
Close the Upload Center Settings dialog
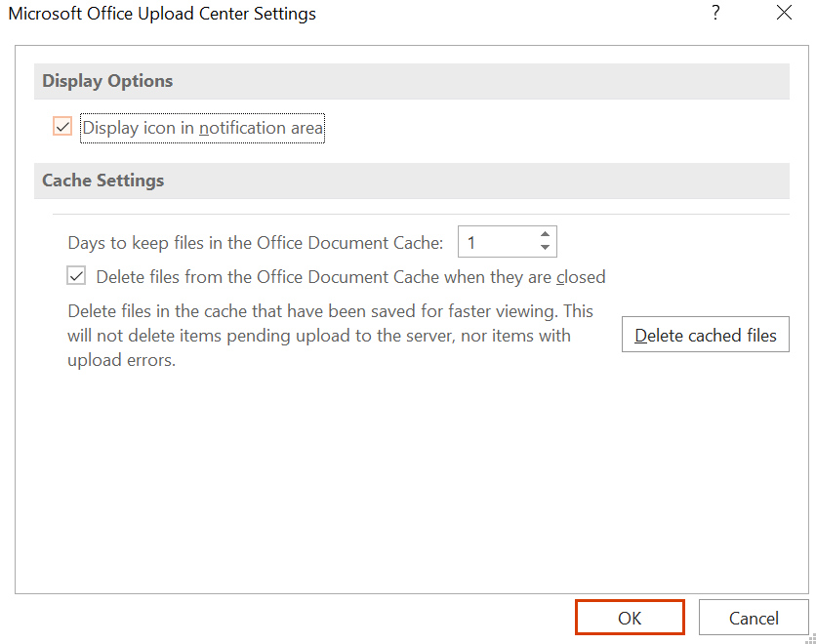784,13
